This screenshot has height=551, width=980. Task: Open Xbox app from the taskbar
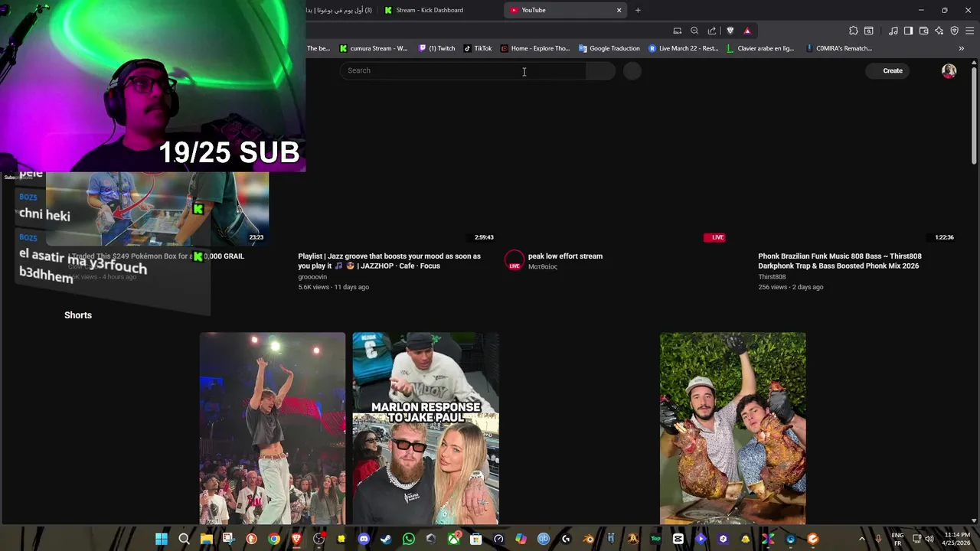coord(453,539)
